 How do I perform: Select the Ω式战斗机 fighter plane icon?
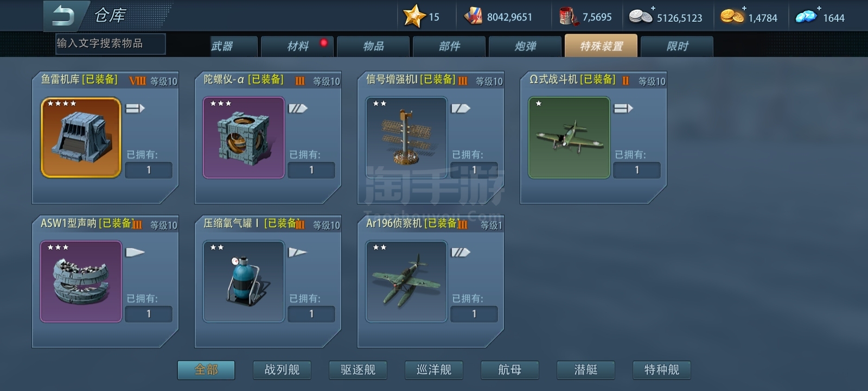tap(569, 137)
